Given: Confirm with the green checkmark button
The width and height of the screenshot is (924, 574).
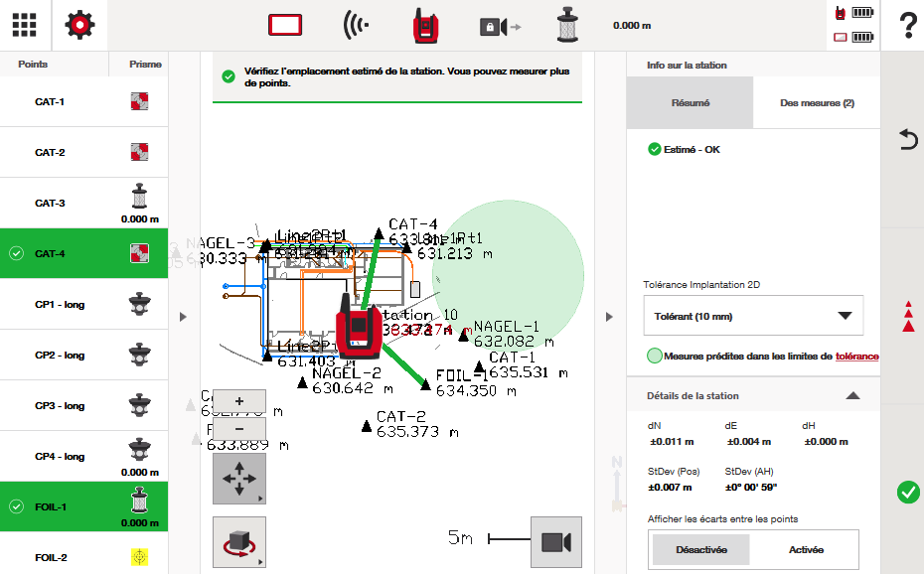Looking at the screenshot, I should point(907,492).
